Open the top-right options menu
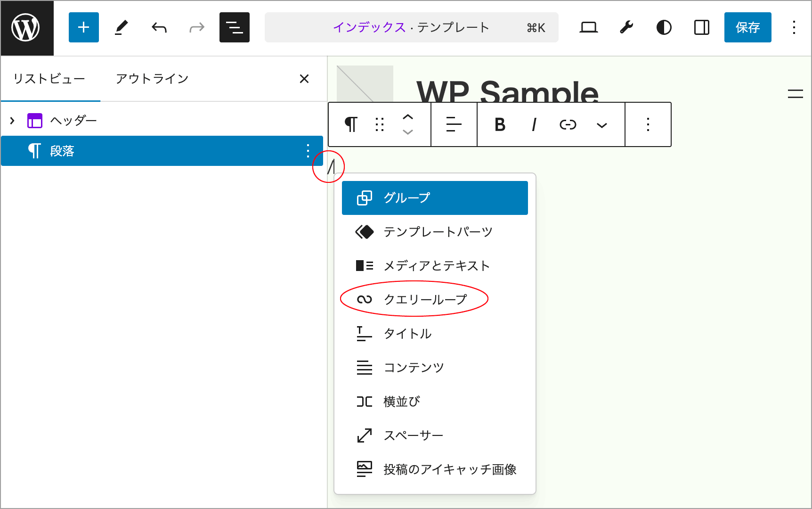This screenshot has width=812, height=509. tap(794, 28)
